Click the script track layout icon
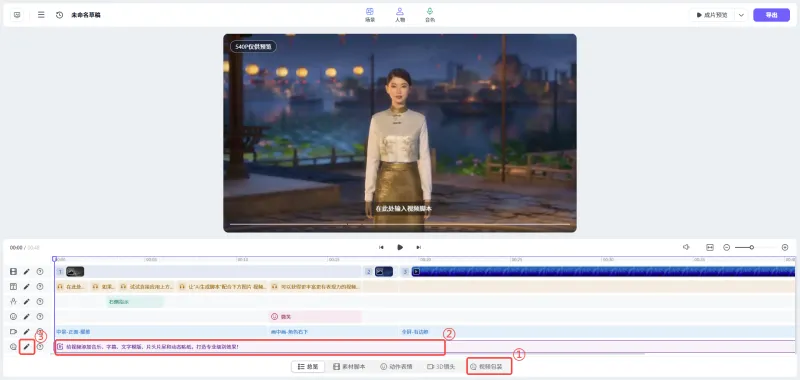This screenshot has width=800, height=380. click(x=14, y=287)
